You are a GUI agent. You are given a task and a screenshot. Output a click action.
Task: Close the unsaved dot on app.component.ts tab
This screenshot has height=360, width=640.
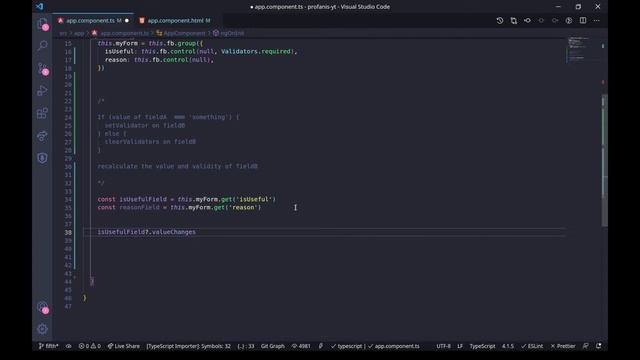(x=127, y=20)
